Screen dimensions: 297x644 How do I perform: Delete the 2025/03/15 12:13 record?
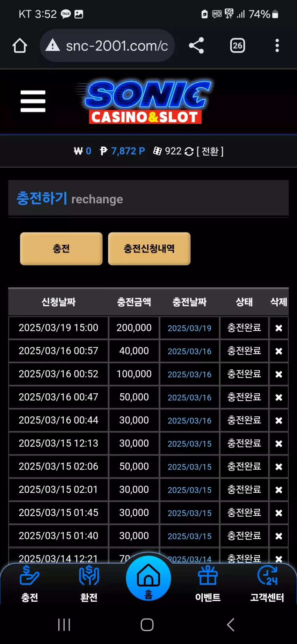tap(279, 443)
